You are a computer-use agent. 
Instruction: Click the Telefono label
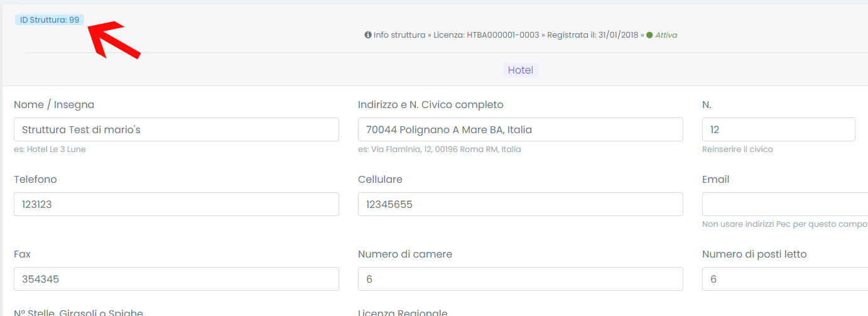tap(35, 180)
